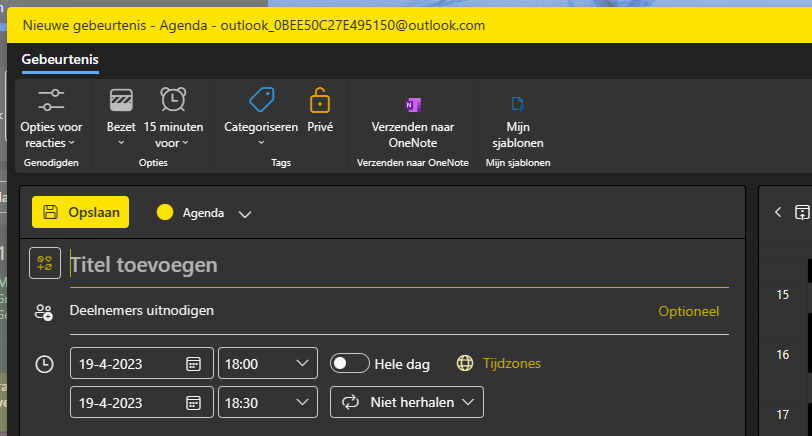Open the Niet herhalen recurrence dropdown
Image resolution: width=812 pixels, height=436 pixels.
tap(407, 402)
